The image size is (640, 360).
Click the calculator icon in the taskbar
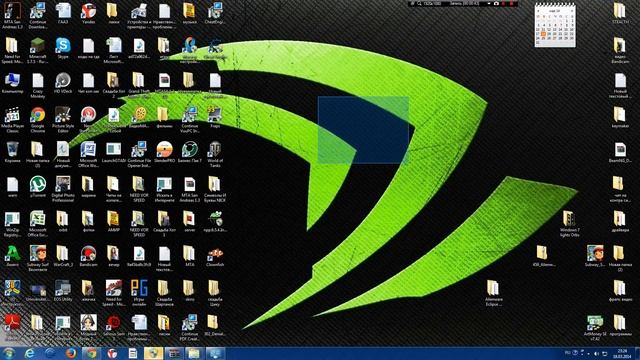point(133,353)
